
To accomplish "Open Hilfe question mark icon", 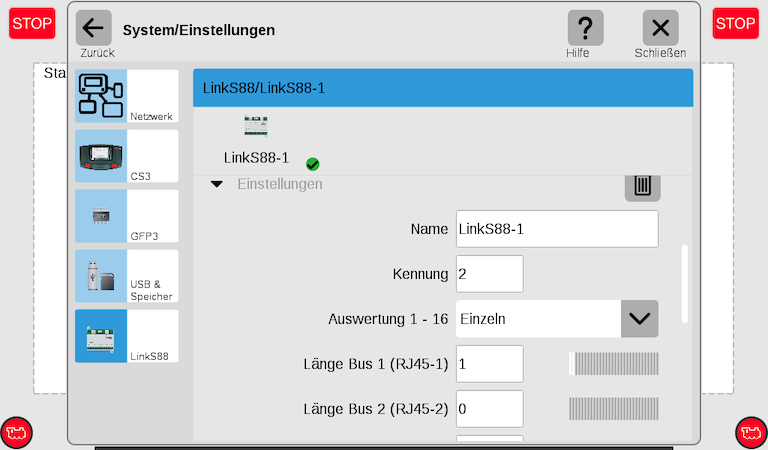I will click(x=585, y=28).
